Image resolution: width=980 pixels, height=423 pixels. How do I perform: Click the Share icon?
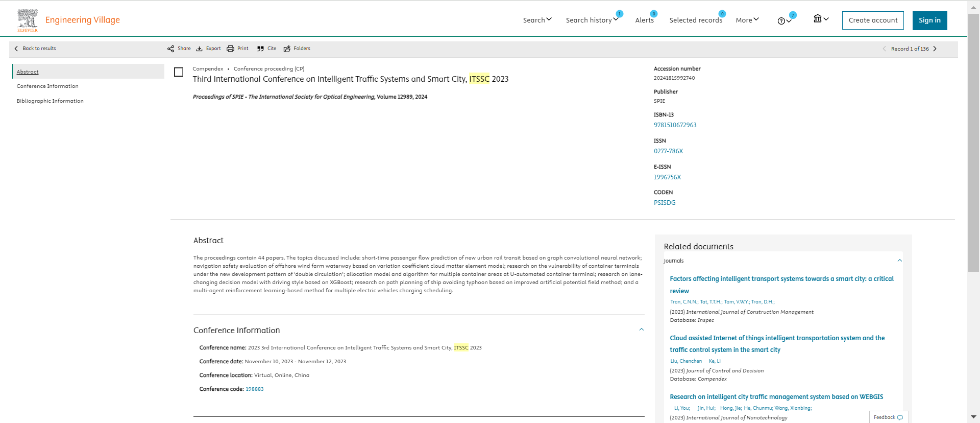[170, 49]
